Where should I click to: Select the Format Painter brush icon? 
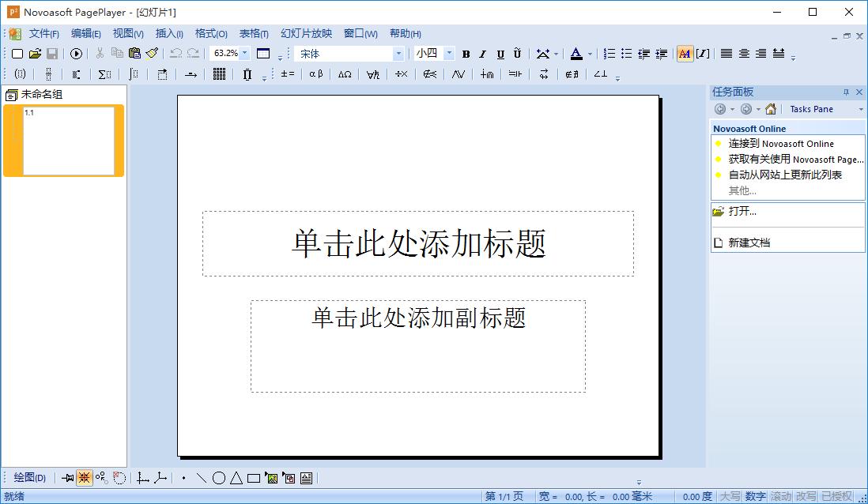coord(152,53)
